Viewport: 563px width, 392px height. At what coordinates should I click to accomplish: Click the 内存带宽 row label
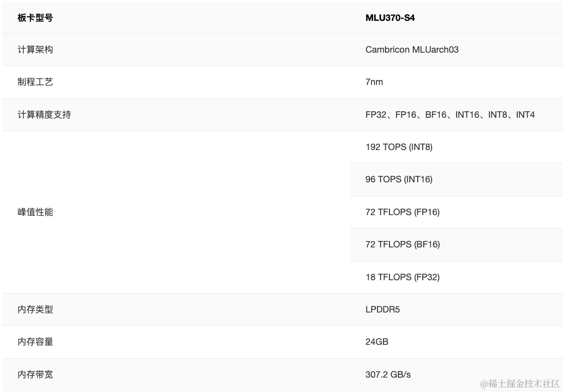(35, 375)
